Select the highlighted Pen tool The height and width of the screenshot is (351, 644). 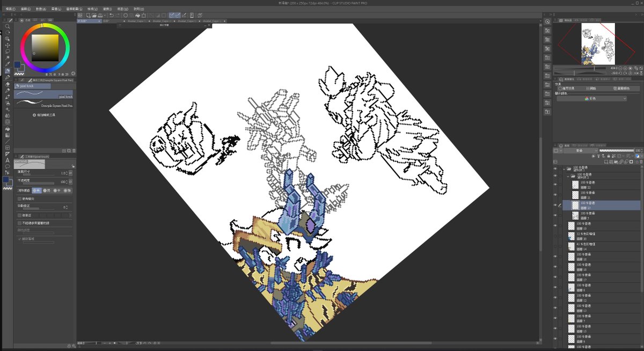coord(8,70)
